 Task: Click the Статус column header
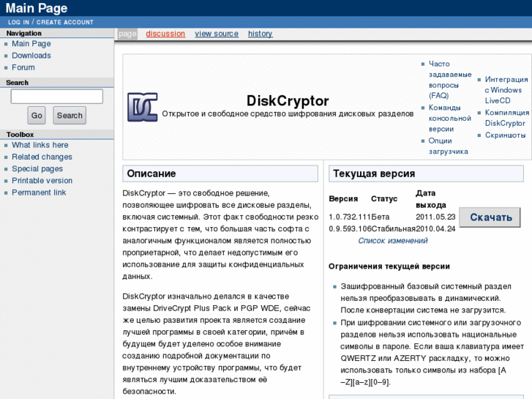[x=384, y=199]
